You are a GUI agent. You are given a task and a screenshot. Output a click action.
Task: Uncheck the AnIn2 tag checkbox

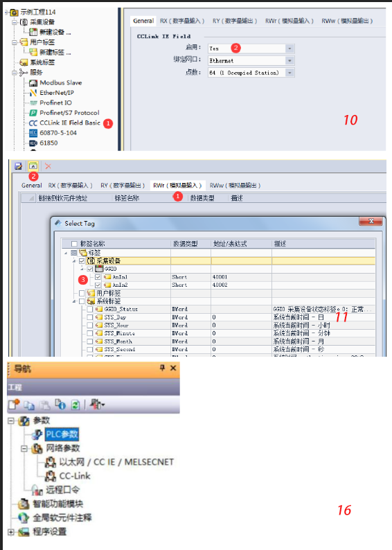coord(98,285)
